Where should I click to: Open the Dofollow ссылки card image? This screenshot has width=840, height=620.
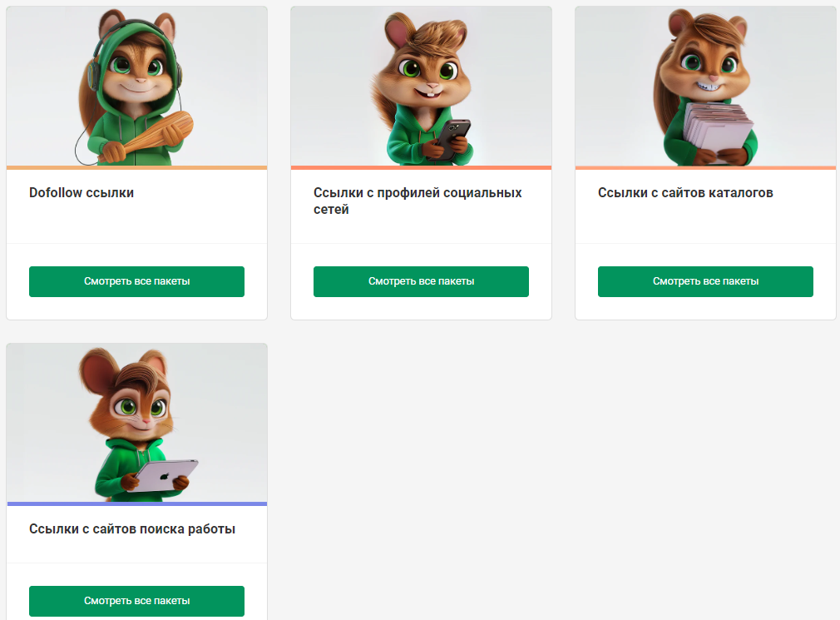coord(136,86)
